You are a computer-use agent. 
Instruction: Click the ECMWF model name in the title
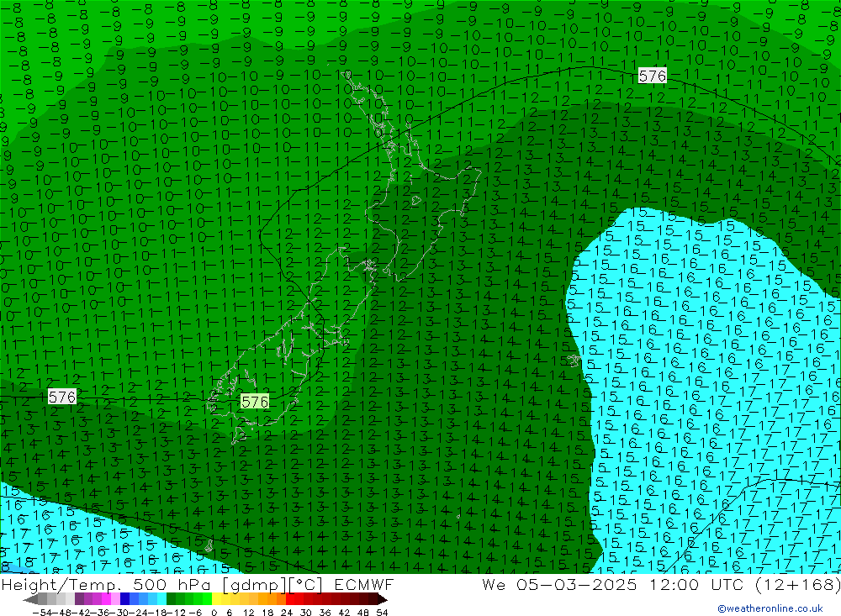coord(364,584)
